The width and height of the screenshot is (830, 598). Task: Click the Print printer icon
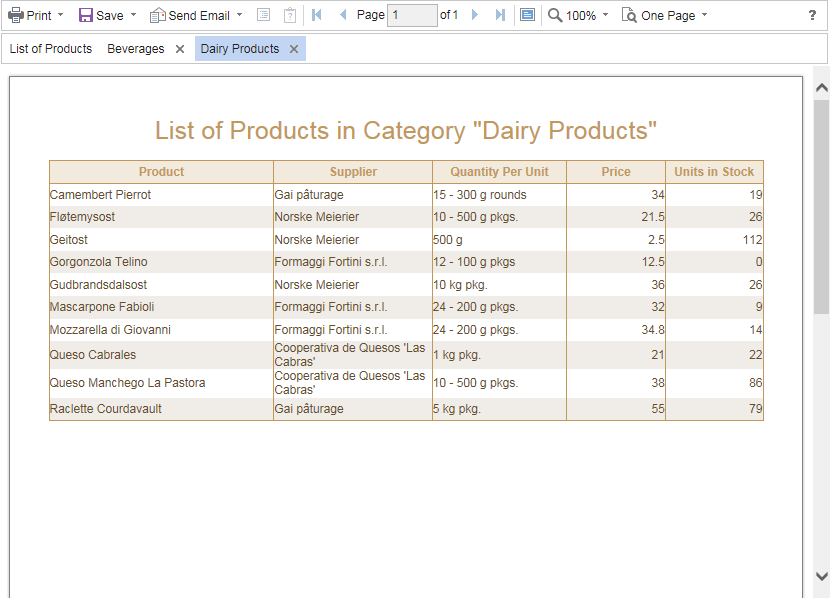point(16,15)
